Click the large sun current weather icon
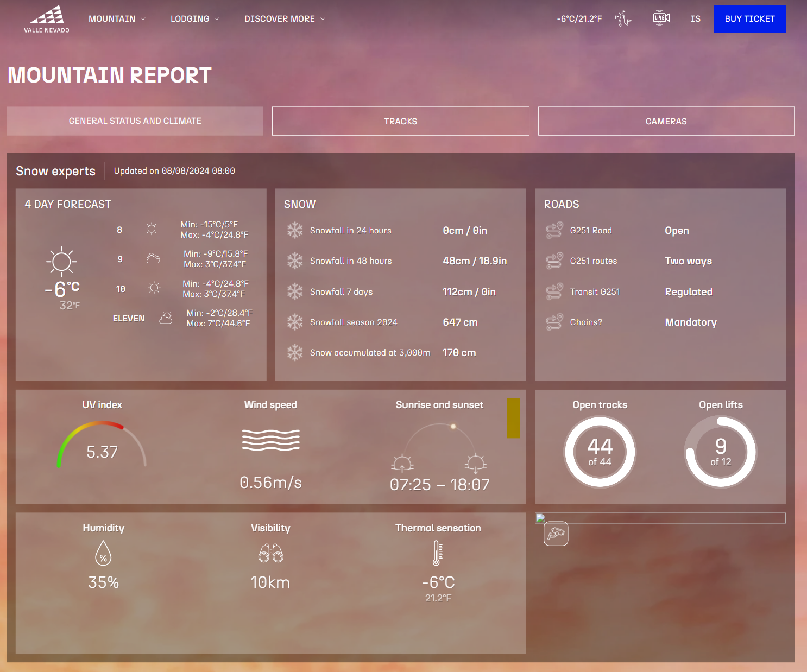The image size is (807, 672). (61, 262)
